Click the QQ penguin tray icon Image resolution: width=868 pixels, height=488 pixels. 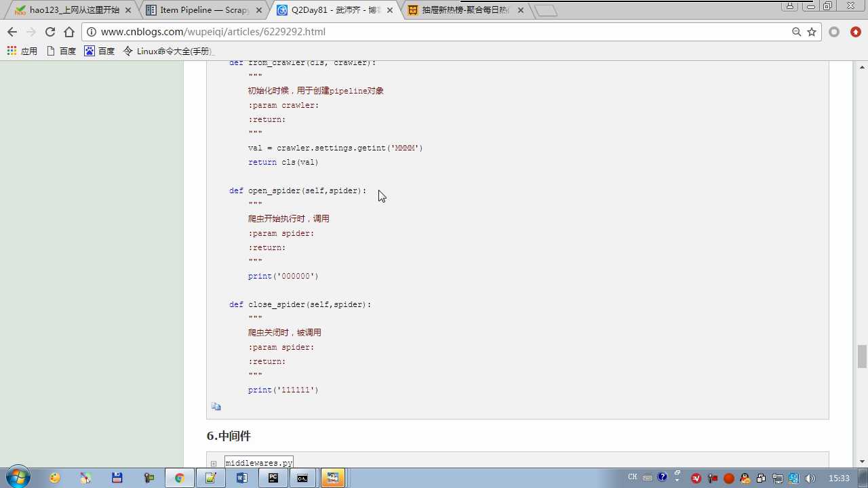pos(745,479)
